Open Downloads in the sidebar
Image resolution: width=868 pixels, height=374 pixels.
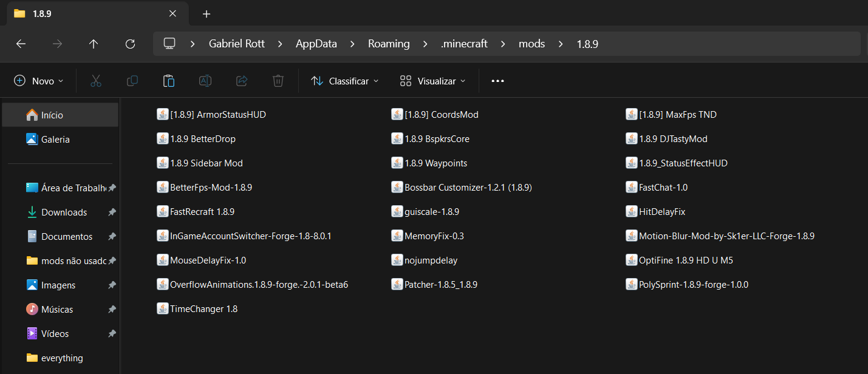pos(60,212)
